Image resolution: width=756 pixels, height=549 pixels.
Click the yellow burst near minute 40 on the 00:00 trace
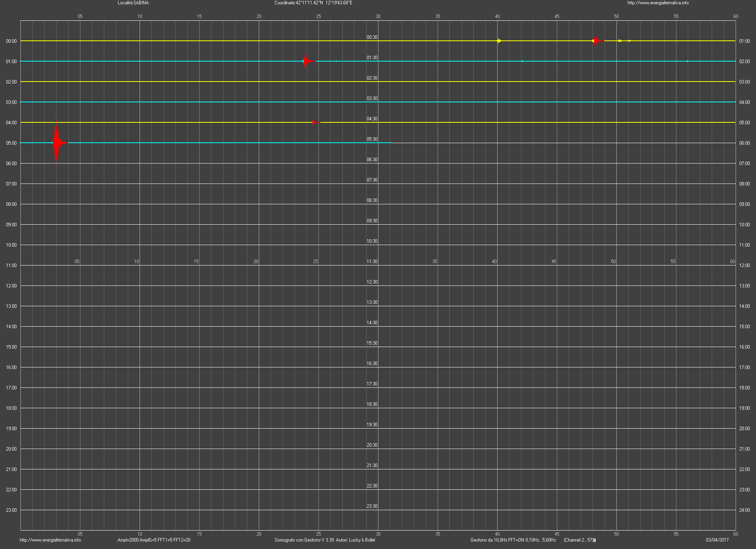pyautogui.click(x=499, y=41)
